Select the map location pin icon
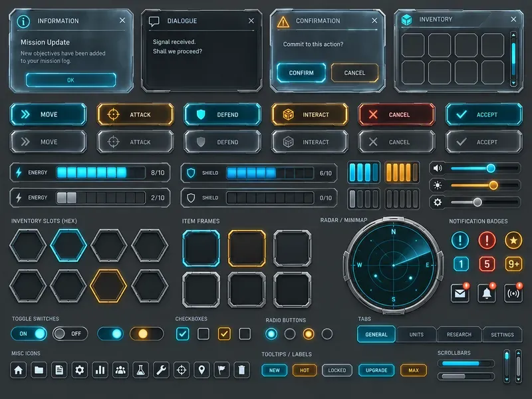 [202, 370]
